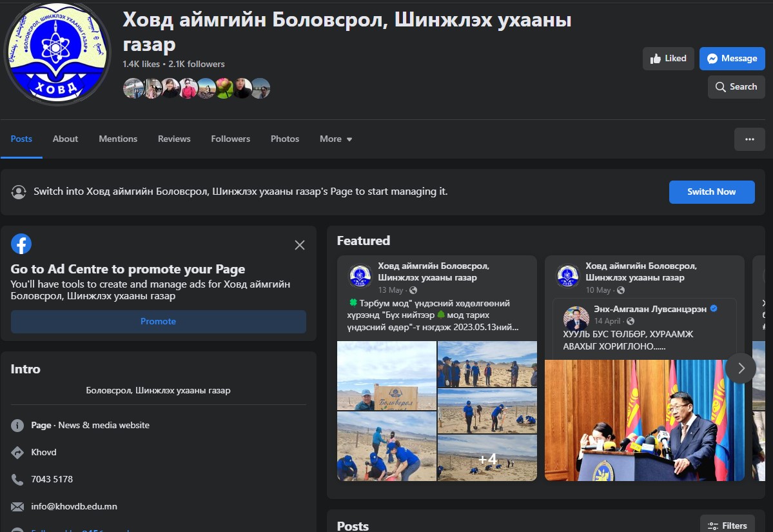Open the Filters options for Posts
Viewport: 773px width, 532px height.
pos(727,524)
